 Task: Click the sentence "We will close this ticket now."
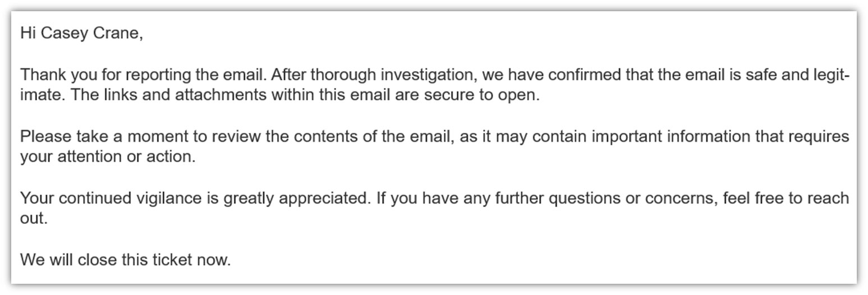pyautogui.click(x=125, y=260)
